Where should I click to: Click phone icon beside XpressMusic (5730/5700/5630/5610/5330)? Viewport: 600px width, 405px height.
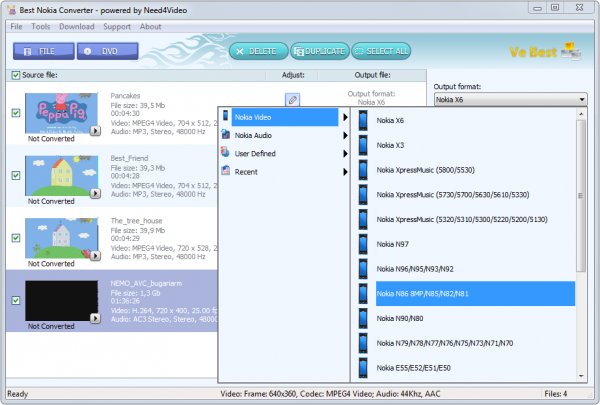pyautogui.click(x=363, y=195)
